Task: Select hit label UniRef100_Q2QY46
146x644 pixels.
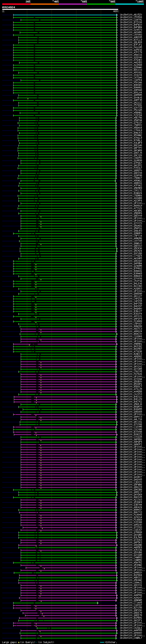Action: click(131, 57)
